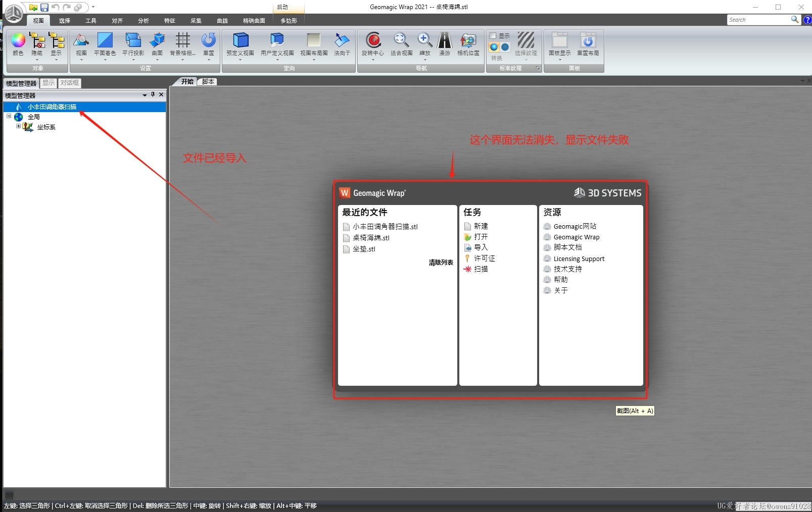The image size is (812, 512).
Task: Open the Geomagic网站 resource link
Action: click(575, 226)
